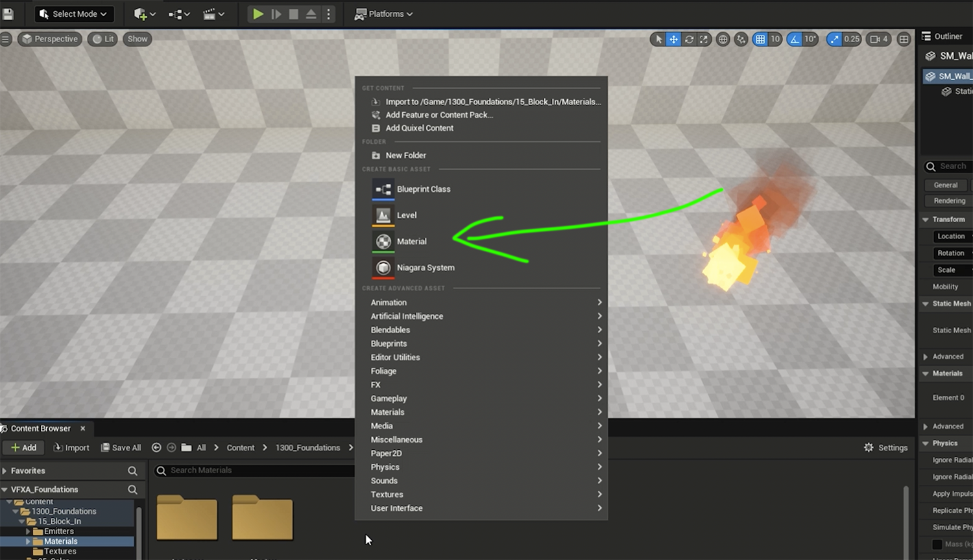Open the surface snapping options icon
Image resolution: width=973 pixels, height=560 pixels.
(x=741, y=40)
